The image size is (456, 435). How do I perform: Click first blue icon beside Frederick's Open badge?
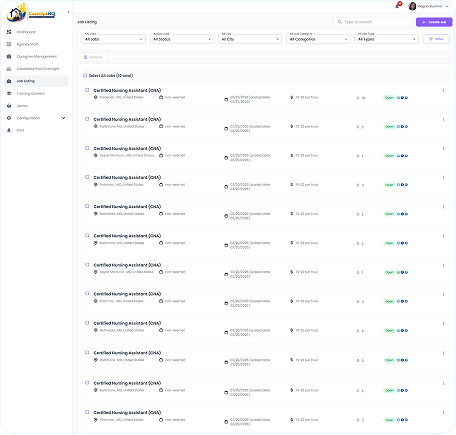(x=398, y=98)
